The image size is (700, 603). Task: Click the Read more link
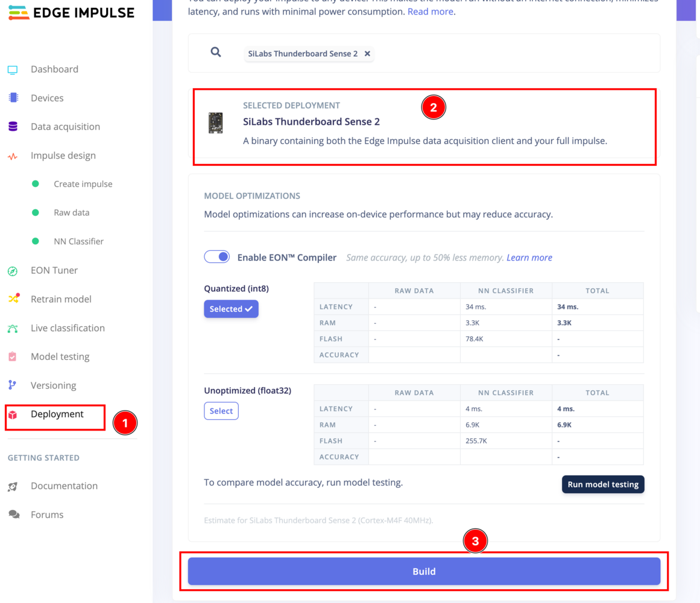(430, 11)
